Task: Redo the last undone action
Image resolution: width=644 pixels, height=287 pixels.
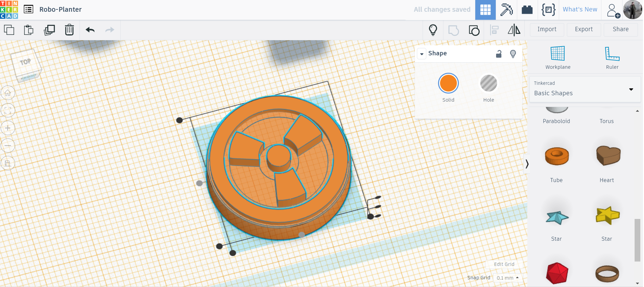Action: pos(110,30)
